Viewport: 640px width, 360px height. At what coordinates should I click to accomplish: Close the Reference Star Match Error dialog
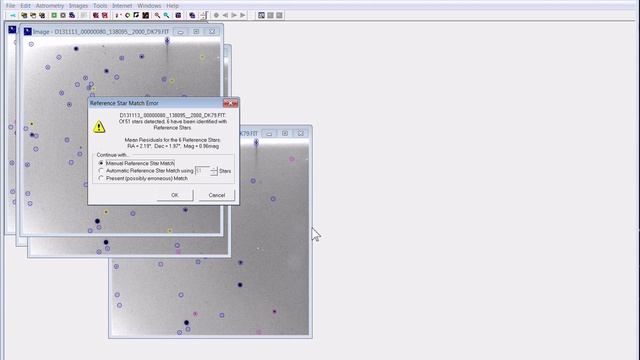(230, 103)
